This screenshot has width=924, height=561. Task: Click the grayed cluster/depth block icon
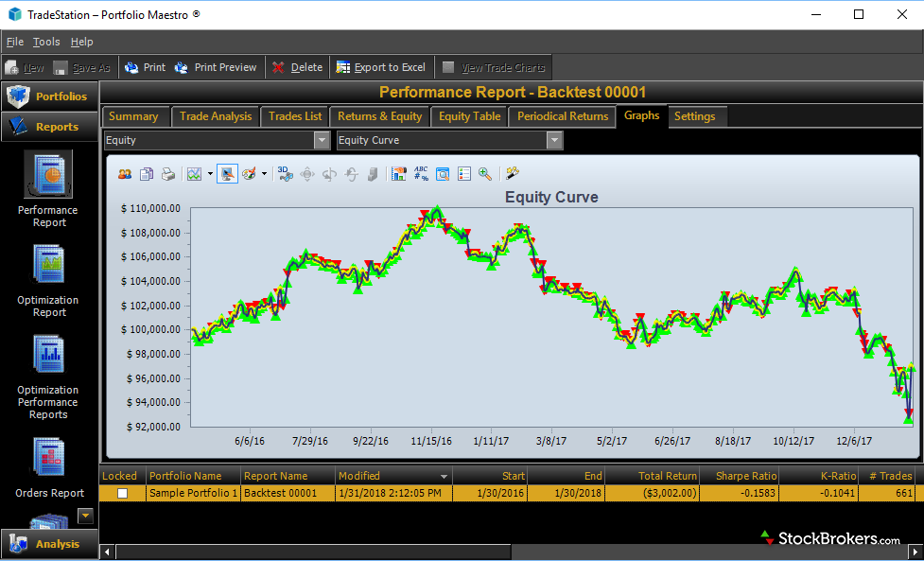(373, 174)
